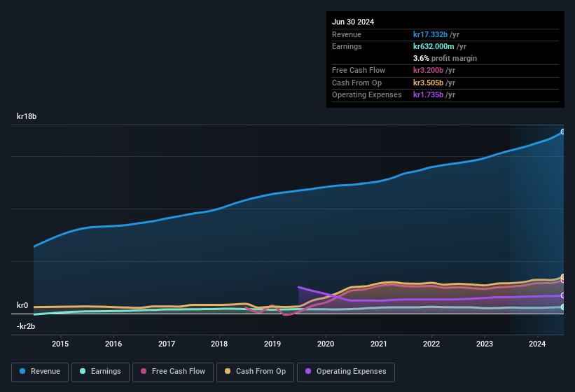Click the Earnings label in tooltip

(x=347, y=46)
